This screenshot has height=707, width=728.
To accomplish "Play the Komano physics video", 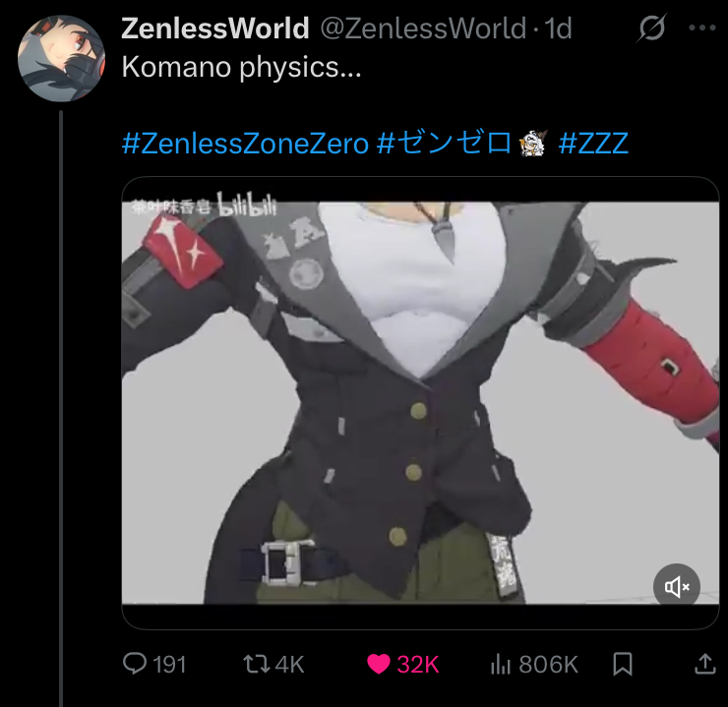I will click(x=420, y=403).
